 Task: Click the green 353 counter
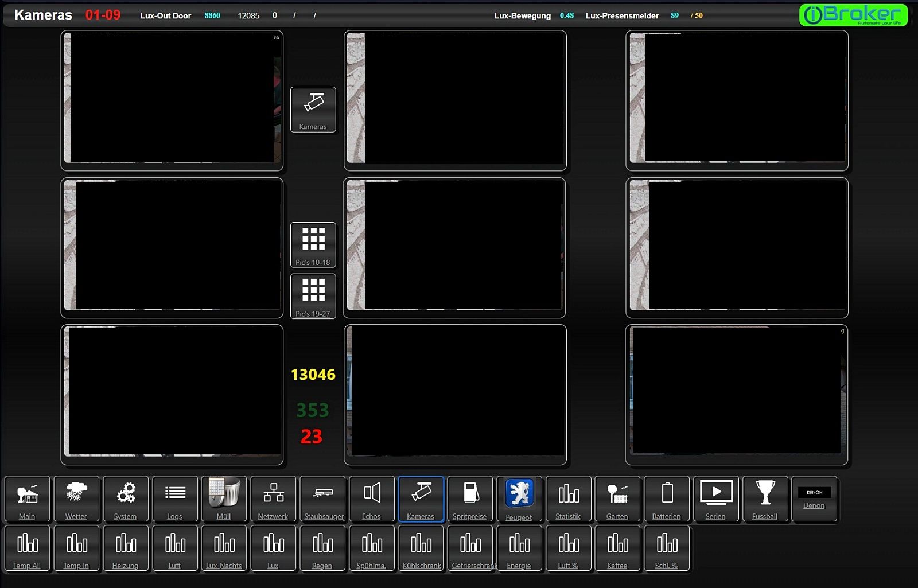[x=313, y=410]
